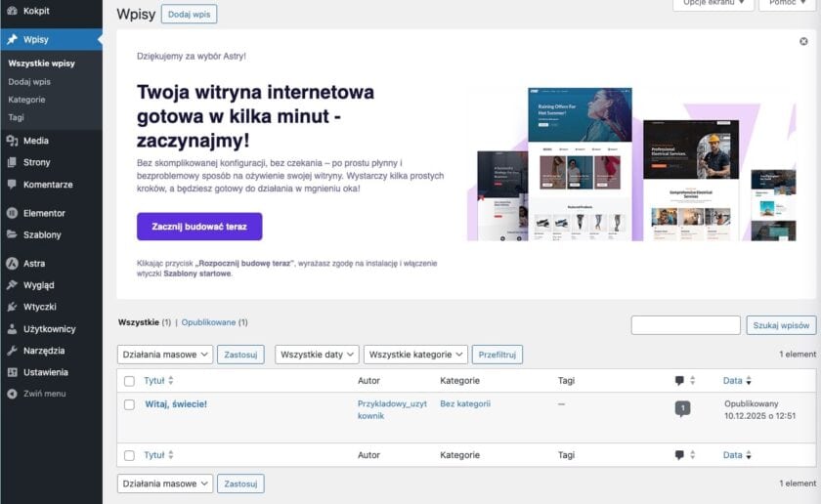821x504 pixels.
Task: Click Zacznij budować teraz button
Action: [x=199, y=227]
